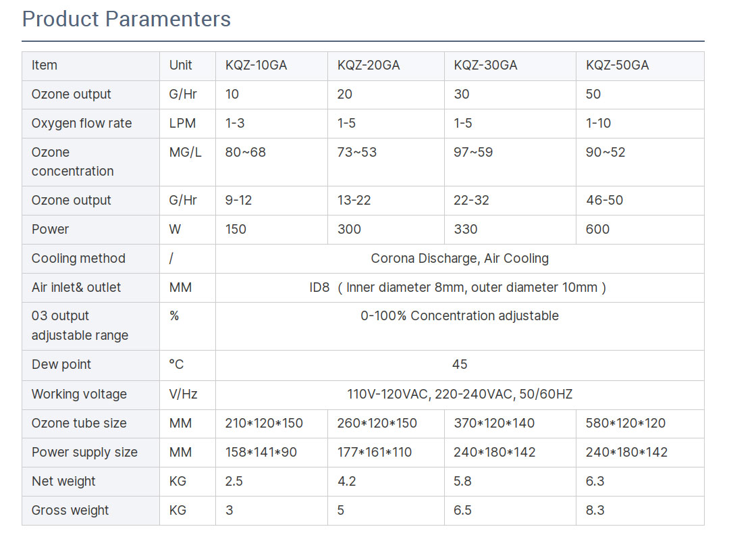
Task: Select the KQZ-20GA column header
Action: point(385,66)
